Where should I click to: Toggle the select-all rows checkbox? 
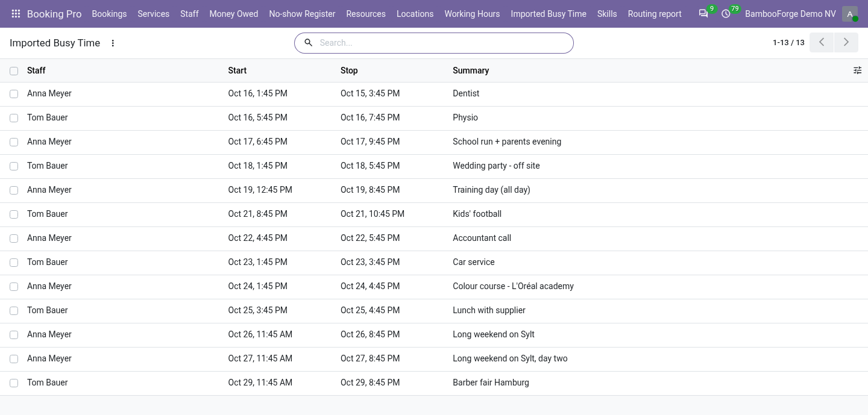14,71
